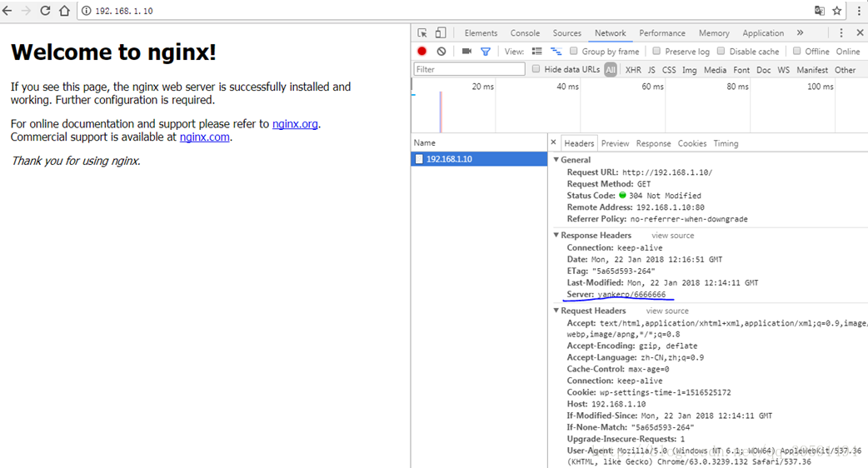The image size is (868, 468).
Task: Reload the page in the browser
Action: pos(45,11)
